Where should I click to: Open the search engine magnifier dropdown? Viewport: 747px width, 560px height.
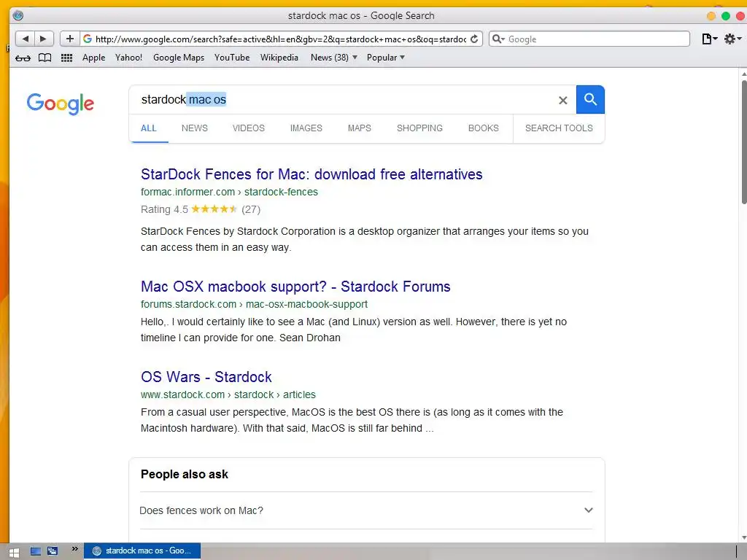point(498,39)
